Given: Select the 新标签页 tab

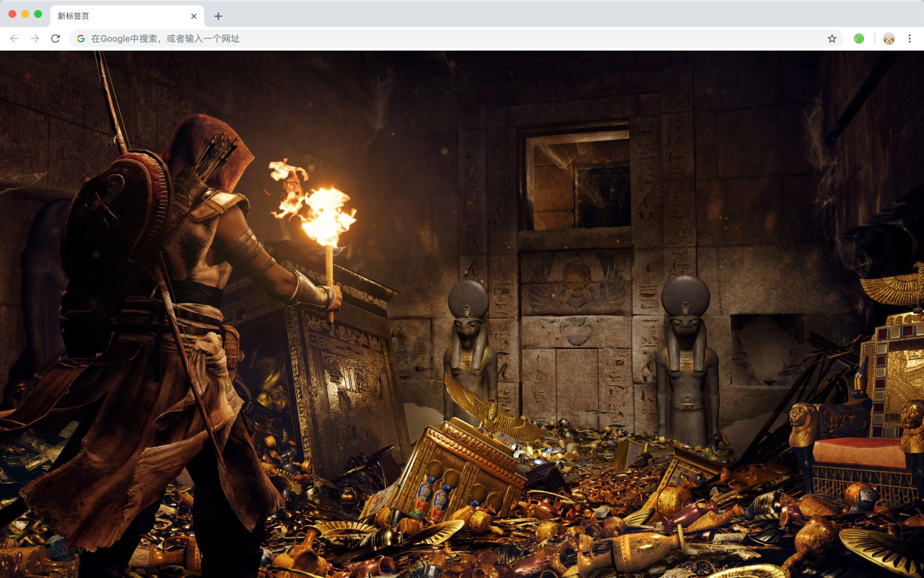Looking at the screenshot, I should coord(127,16).
